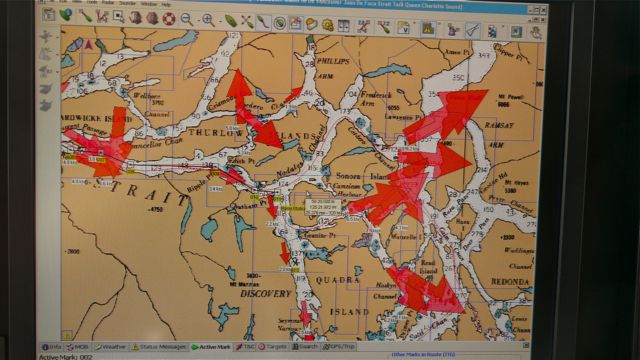Switch to the TSC tab
640x360 pixels.
tap(245, 347)
